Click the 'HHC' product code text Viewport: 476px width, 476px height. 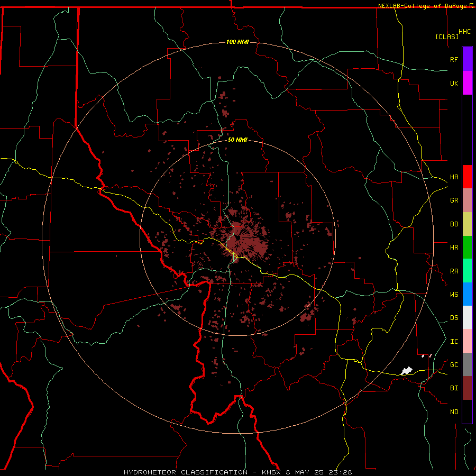[x=465, y=32]
